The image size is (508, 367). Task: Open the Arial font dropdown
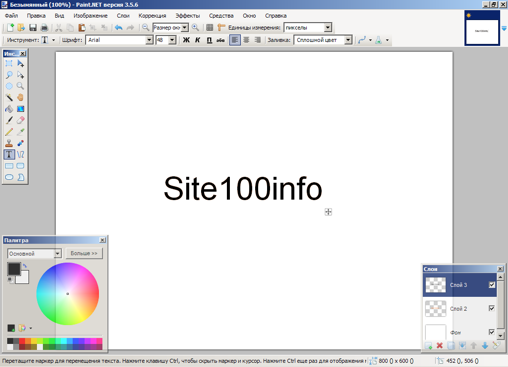point(149,40)
